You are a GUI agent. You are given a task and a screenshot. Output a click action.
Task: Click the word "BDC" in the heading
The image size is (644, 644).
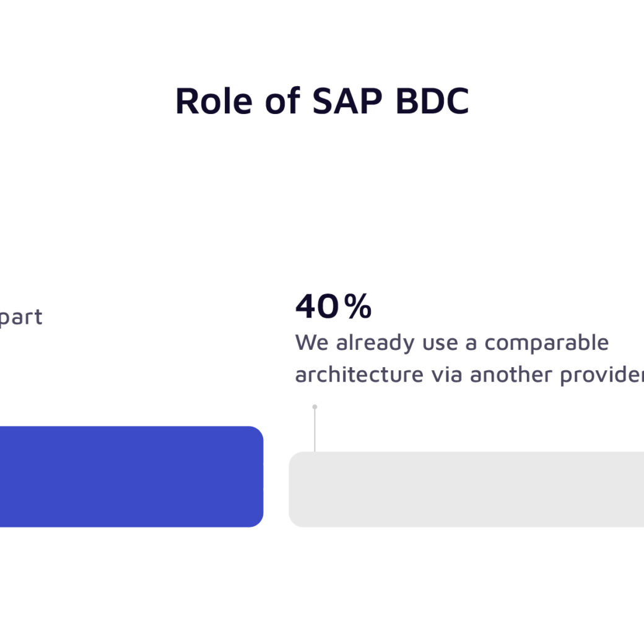tap(432, 100)
